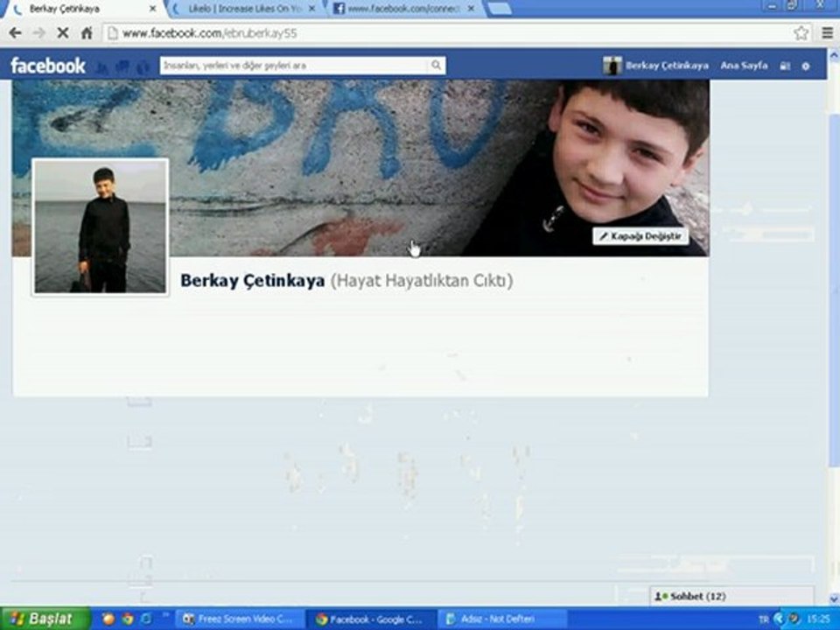Click the search magnifier icon

click(436, 66)
